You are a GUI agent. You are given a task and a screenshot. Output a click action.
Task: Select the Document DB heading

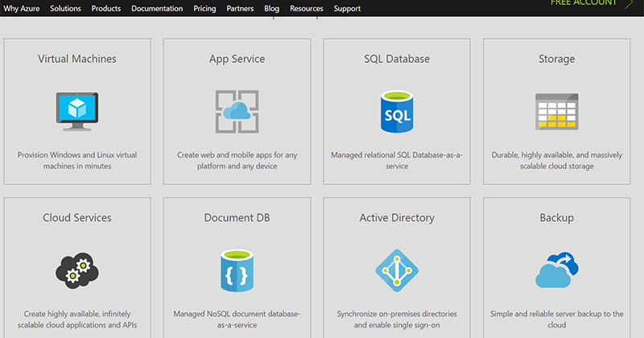(237, 217)
